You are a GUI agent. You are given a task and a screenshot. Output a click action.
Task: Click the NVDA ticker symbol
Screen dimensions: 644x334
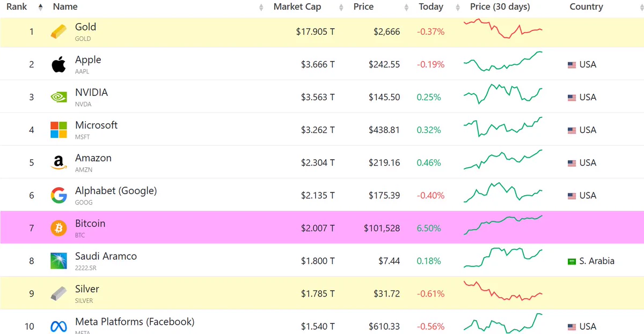point(83,105)
